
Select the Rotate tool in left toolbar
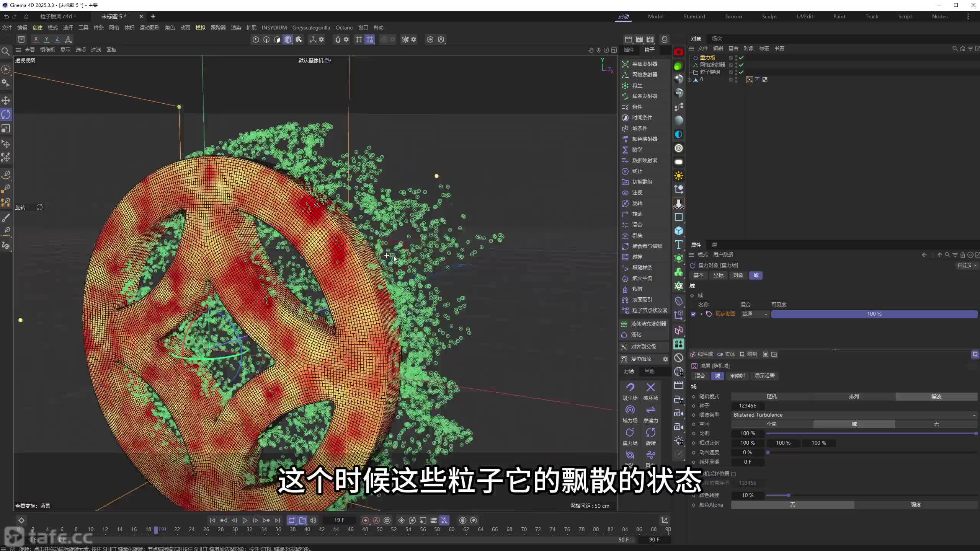point(6,114)
